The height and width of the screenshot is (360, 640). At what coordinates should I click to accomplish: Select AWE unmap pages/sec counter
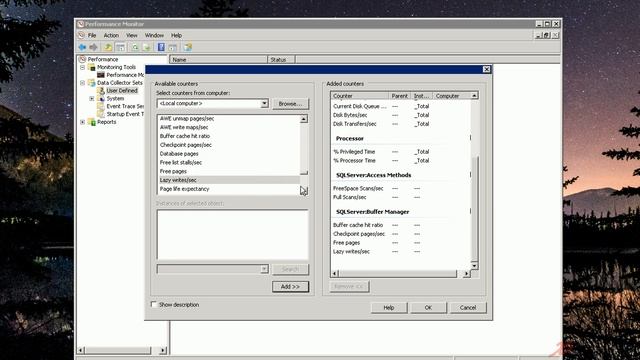point(229,118)
